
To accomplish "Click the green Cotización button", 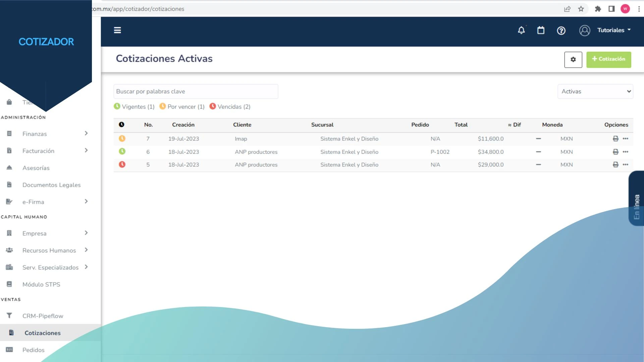I will tap(608, 59).
